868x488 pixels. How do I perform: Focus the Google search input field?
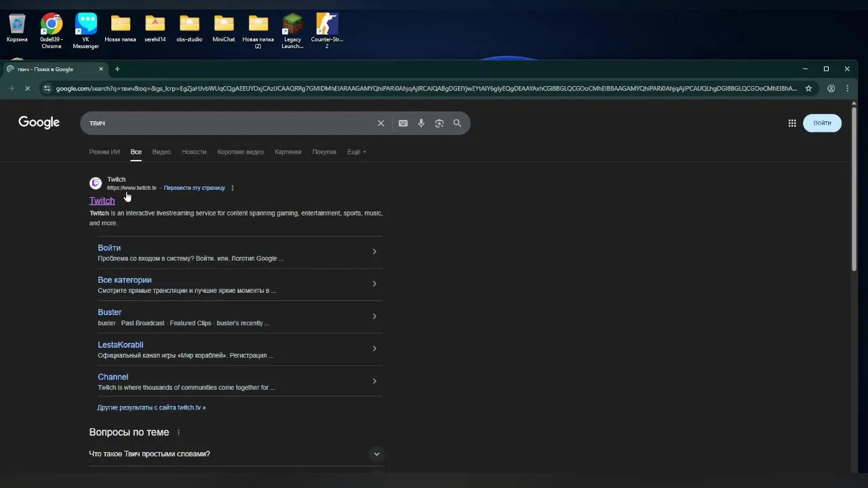point(231,123)
